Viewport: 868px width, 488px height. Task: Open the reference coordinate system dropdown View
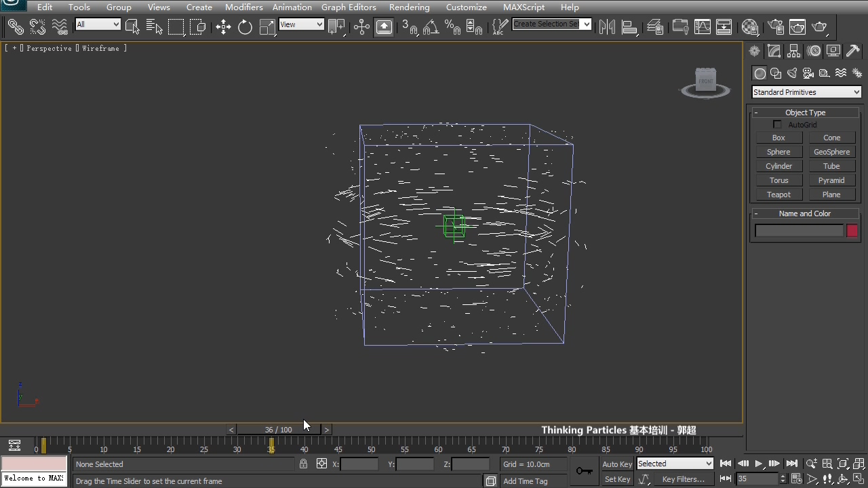pos(301,24)
